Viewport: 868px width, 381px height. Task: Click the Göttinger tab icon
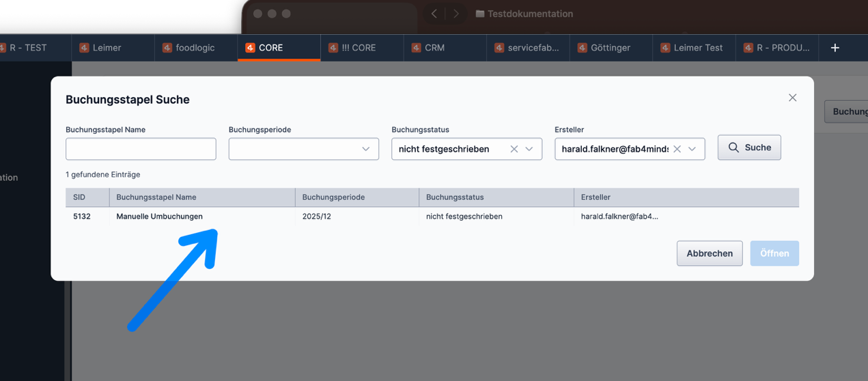point(582,48)
